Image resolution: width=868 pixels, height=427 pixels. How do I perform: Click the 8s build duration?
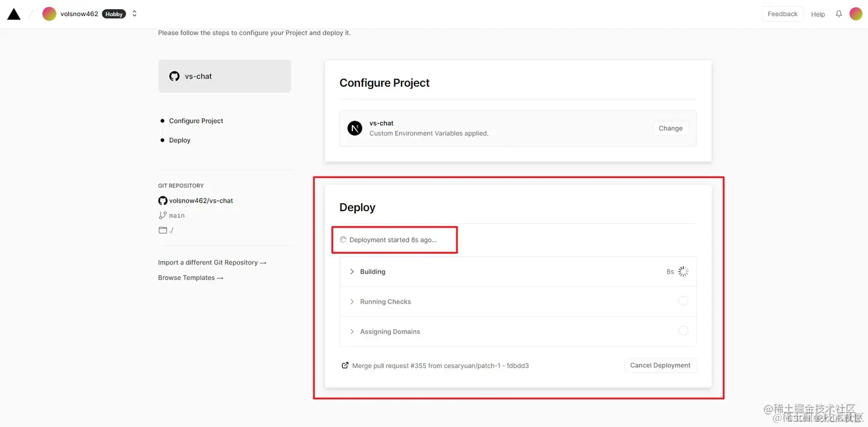670,272
